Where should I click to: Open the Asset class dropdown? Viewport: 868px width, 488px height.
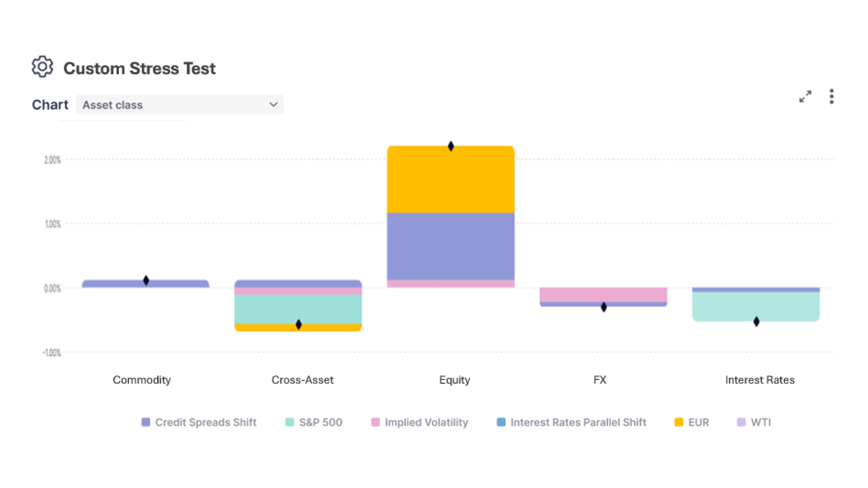tap(179, 105)
